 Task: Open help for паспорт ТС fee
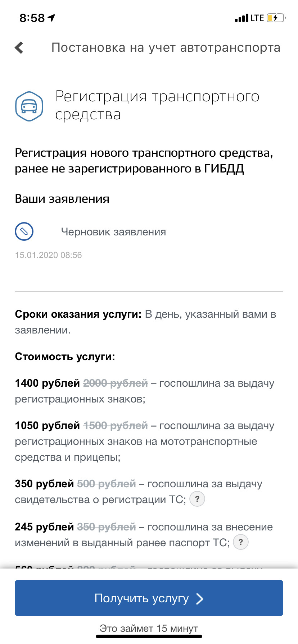click(241, 542)
